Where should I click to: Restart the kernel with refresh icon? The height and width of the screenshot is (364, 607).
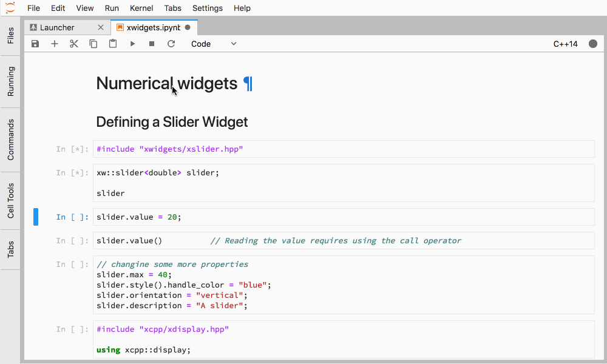(171, 44)
